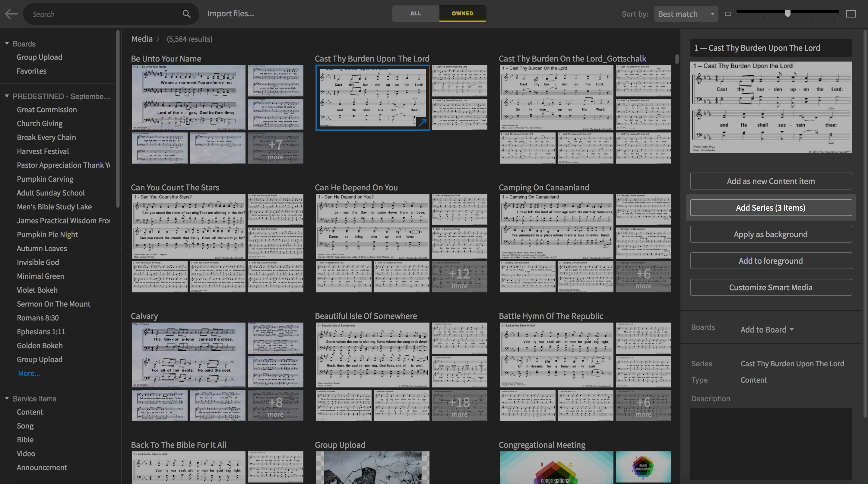
Task: Click Add Series (3 items) button
Action: pos(770,208)
